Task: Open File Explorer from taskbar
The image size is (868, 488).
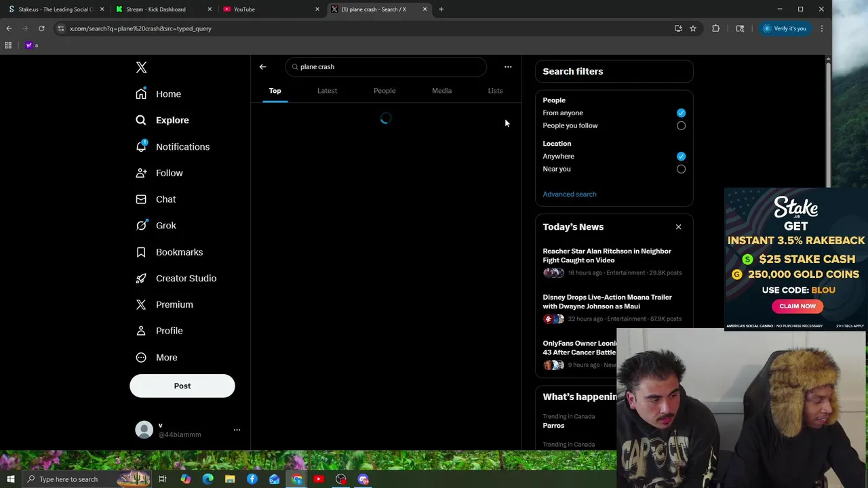Action: (x=230, y=479)
